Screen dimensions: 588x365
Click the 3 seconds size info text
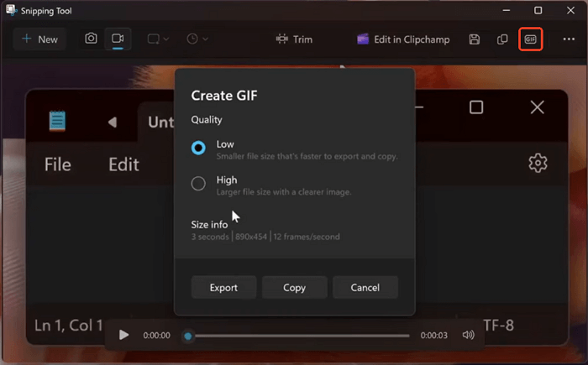[x=210, y=237]
